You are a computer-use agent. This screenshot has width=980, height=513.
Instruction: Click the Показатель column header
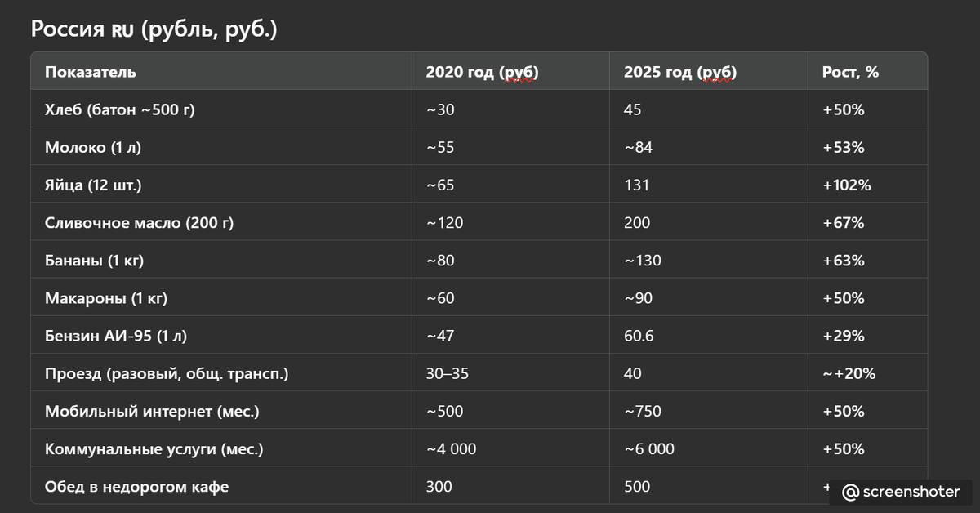point(90,72)
